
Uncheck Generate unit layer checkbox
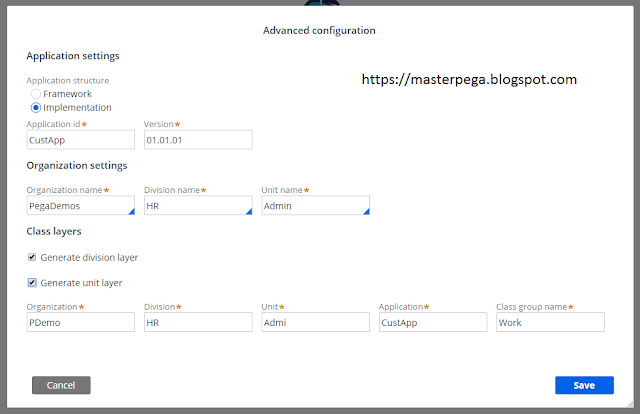pyautogui.click(x=32, y=283)
